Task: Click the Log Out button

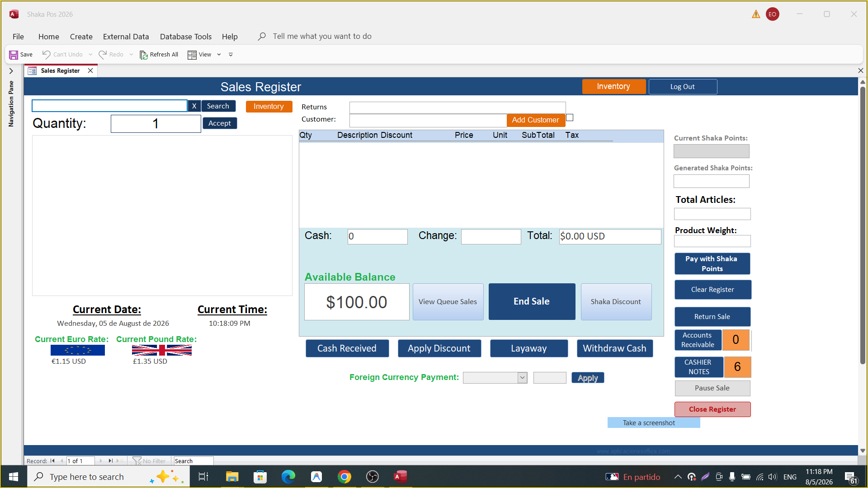Action: click(683, 87)
